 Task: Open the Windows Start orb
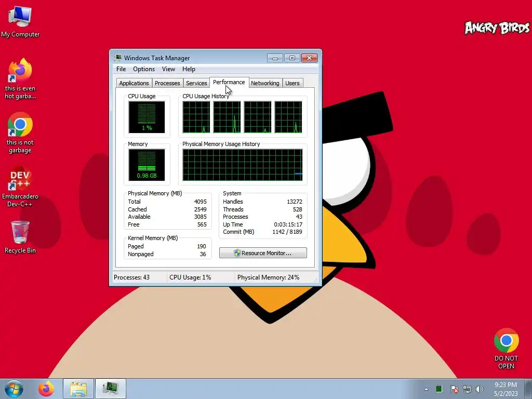coord(14,389)
